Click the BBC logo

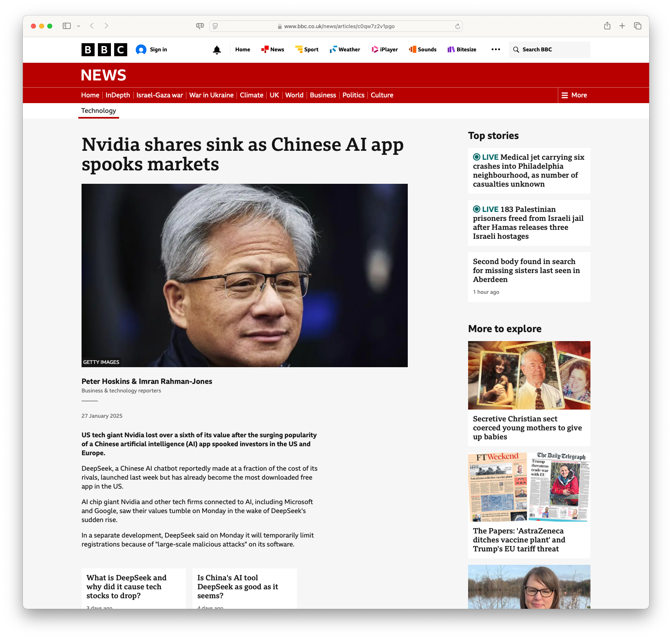coord(104,50)
